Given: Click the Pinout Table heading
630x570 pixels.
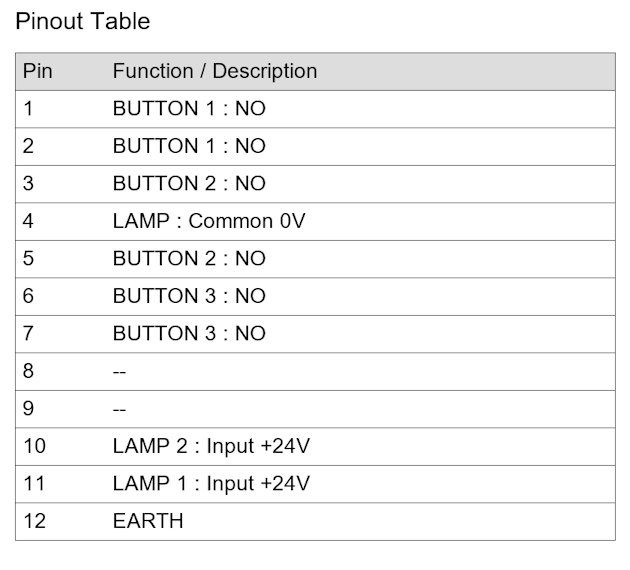Looking at the screenshot, I should (82, 21).
